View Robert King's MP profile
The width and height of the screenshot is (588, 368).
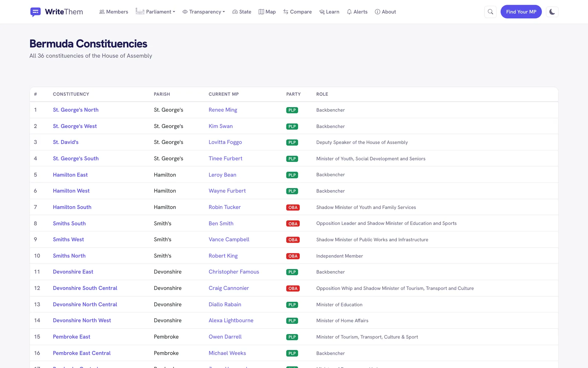pos(223,256)
